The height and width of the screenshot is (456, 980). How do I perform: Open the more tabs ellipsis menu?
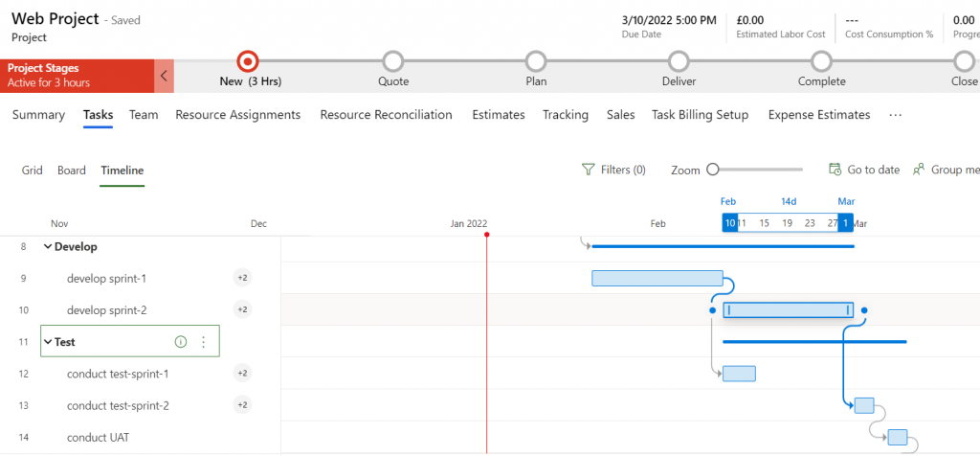[896, 115]
